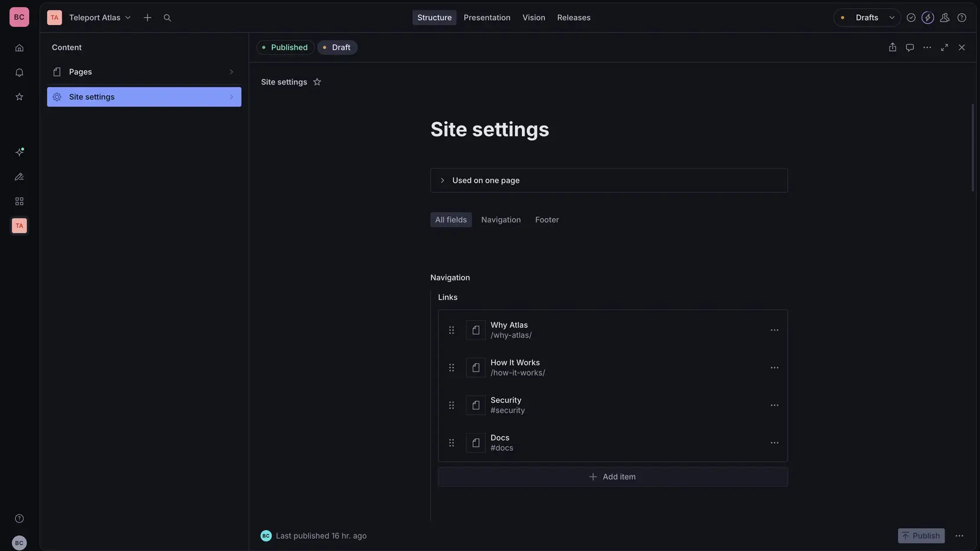Viewport: 980px width, 551px height.
Task: Open Why Atlas link options menu
Action: pos(775,330)
